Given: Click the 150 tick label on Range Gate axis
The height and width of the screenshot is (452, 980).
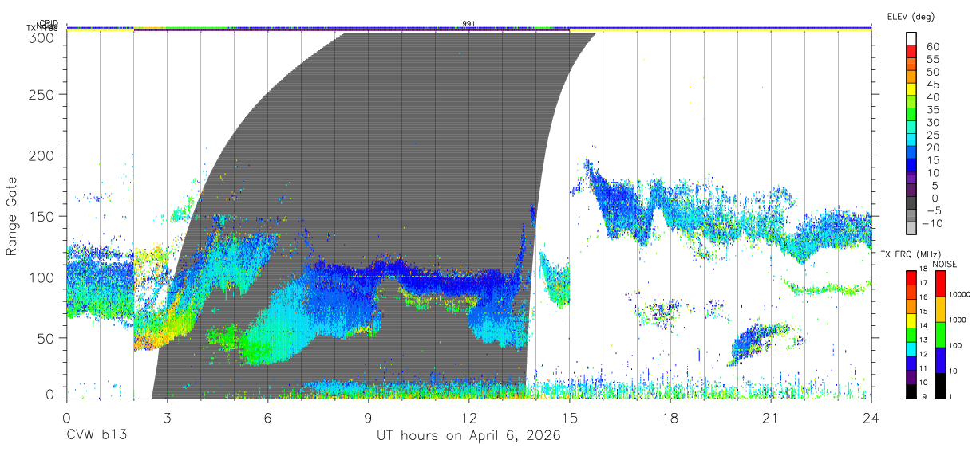Looking at the screenshot, I should [42, 216].
